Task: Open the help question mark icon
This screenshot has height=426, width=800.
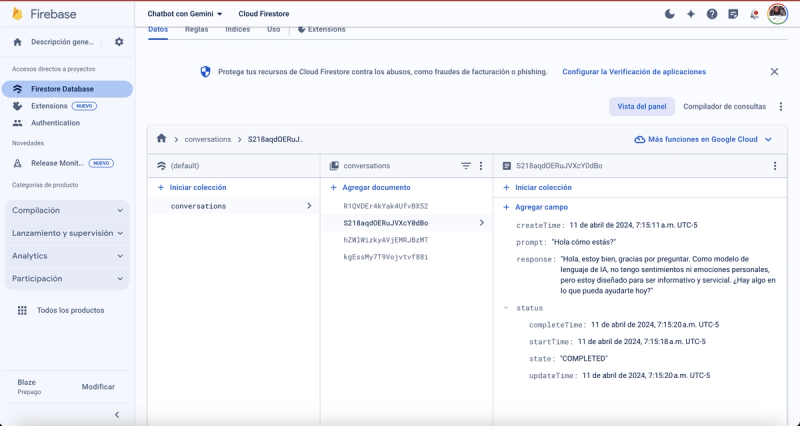Action: coord(712,14)
